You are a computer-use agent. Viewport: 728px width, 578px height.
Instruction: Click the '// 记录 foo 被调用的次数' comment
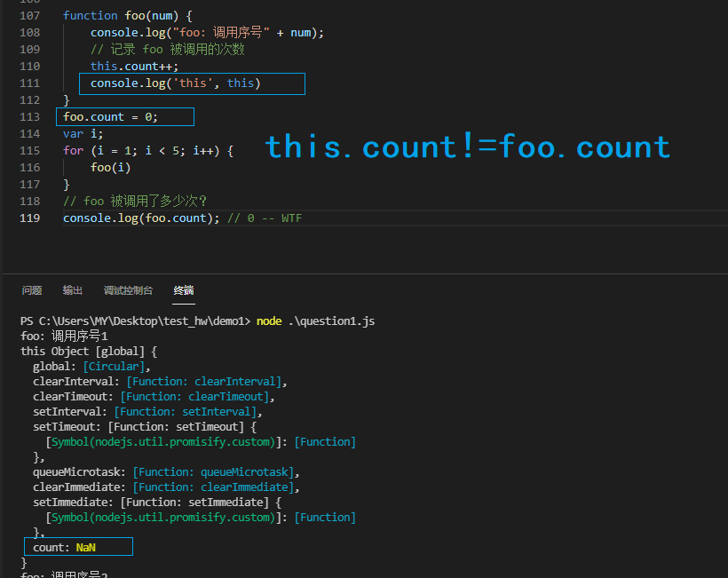click(x=168, y=50)
